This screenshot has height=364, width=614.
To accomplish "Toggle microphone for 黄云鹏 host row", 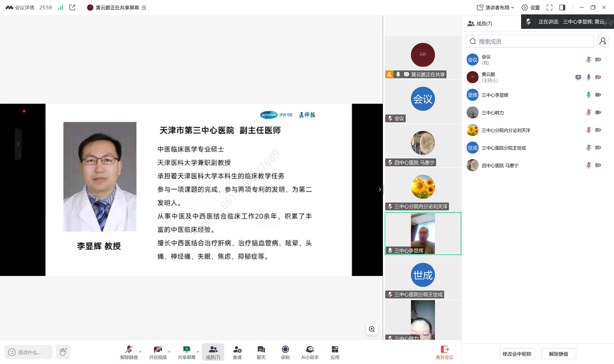I will 588,77.
